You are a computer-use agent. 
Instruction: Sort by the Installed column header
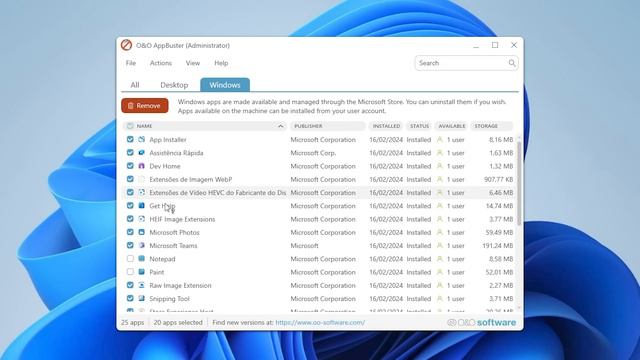(x=386, y=126)
